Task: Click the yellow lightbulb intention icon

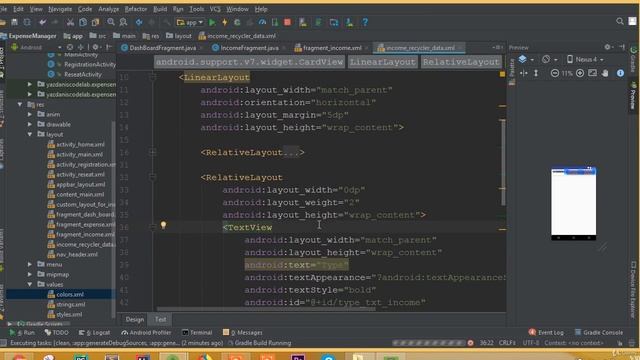Action: (163, 225)
